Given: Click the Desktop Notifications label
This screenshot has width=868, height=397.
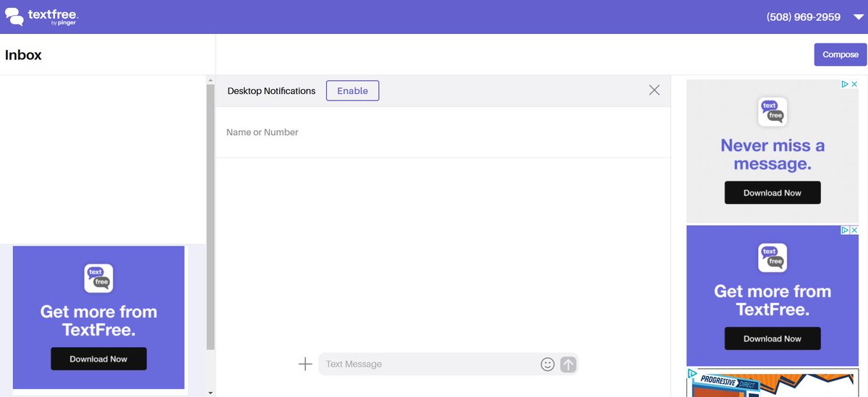Looking at the screenshot, I should [271, 91].
